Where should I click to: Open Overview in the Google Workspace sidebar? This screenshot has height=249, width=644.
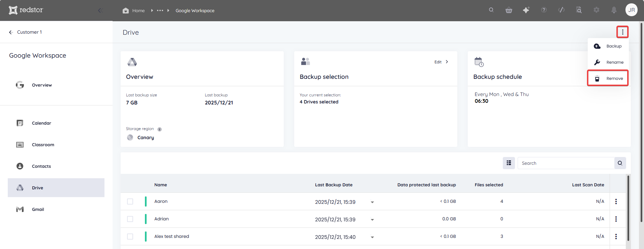56,85
